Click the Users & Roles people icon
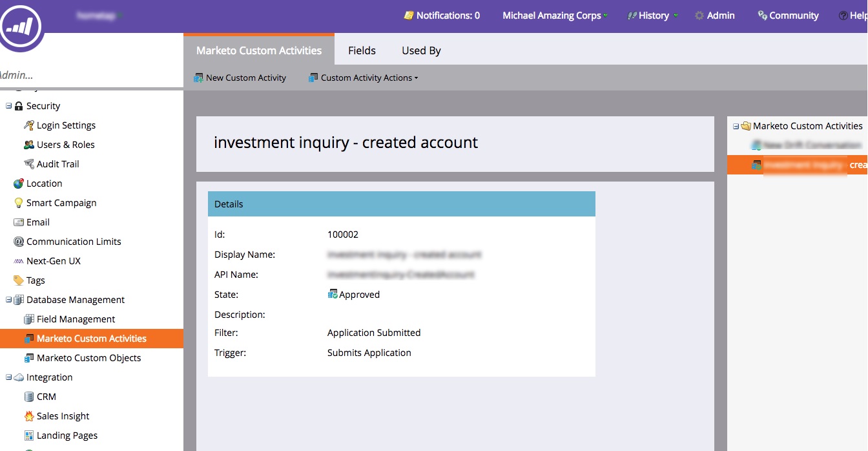This screenshot has height=451, width=868. pyautogui.click(x=29, y=145)
